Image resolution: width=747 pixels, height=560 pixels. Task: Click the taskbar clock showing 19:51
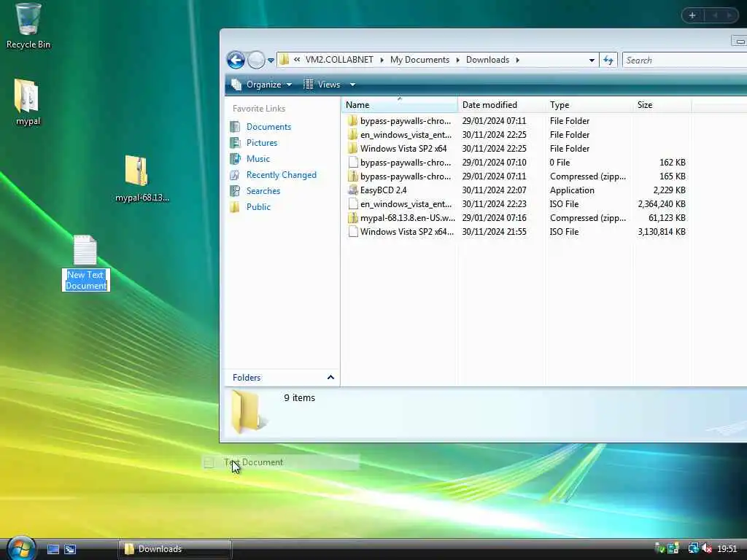pos(727,549)
